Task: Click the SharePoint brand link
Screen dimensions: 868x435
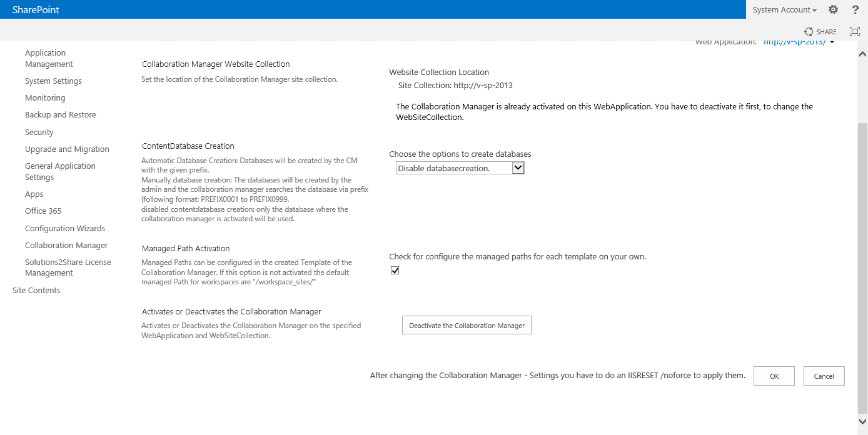Action: point(36,9)
